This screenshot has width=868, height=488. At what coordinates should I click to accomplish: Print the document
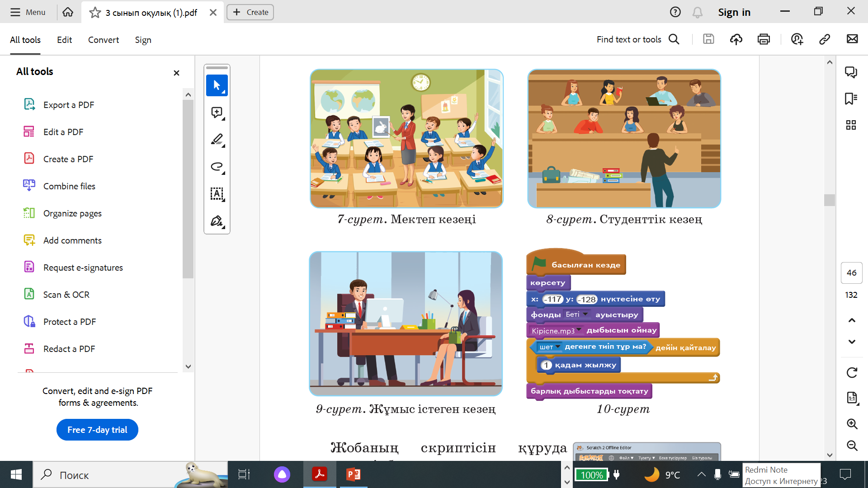[x=764, y=39]
